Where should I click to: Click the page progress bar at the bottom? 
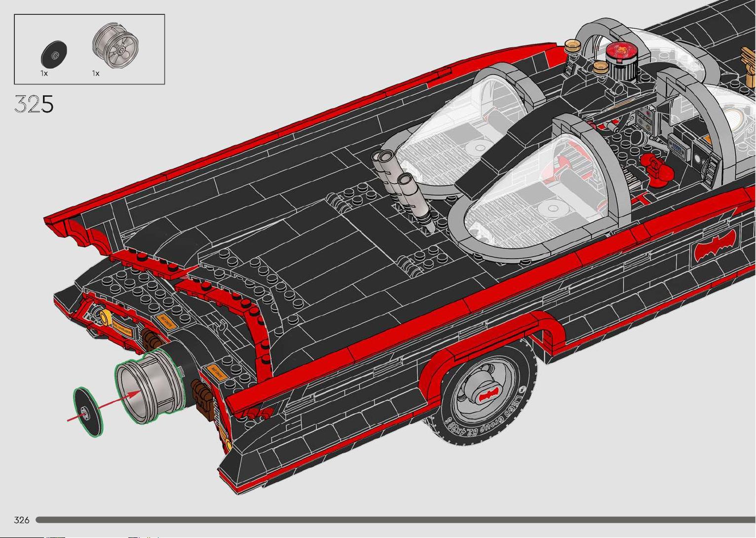click(x=396, y=520)
